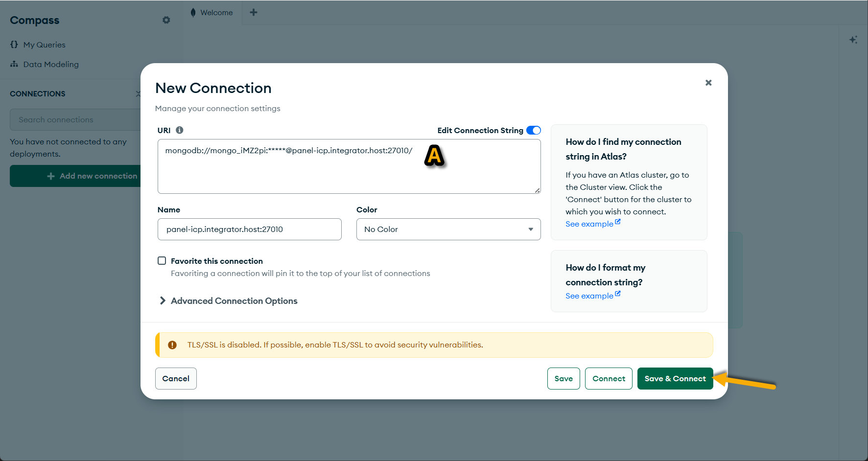Toggle Edit Connection String switch off
Viewport: 868px width, 461px height.
click(x=534, y=130)
